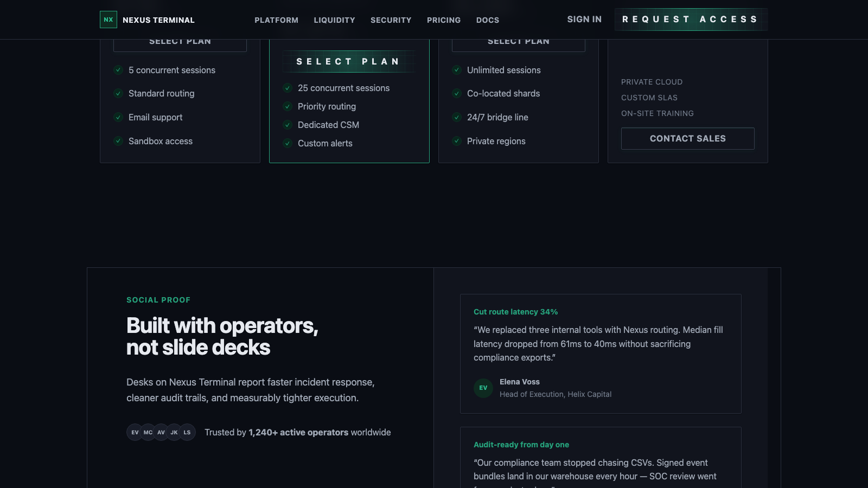The width and height of the screenshot is (868, 488).
Task: Click the 'Standard routing' feature text
Action: click(162, 93)
